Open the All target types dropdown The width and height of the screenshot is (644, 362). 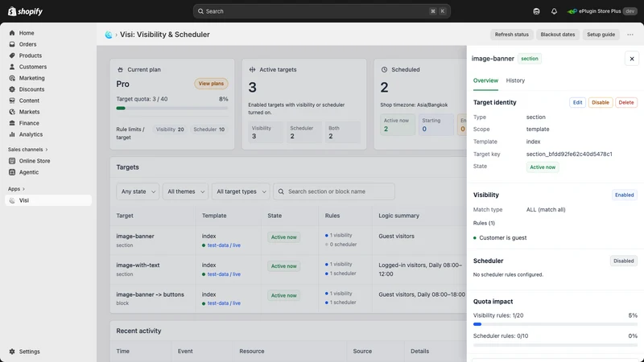pyautogui.click(x=241, y=191)
